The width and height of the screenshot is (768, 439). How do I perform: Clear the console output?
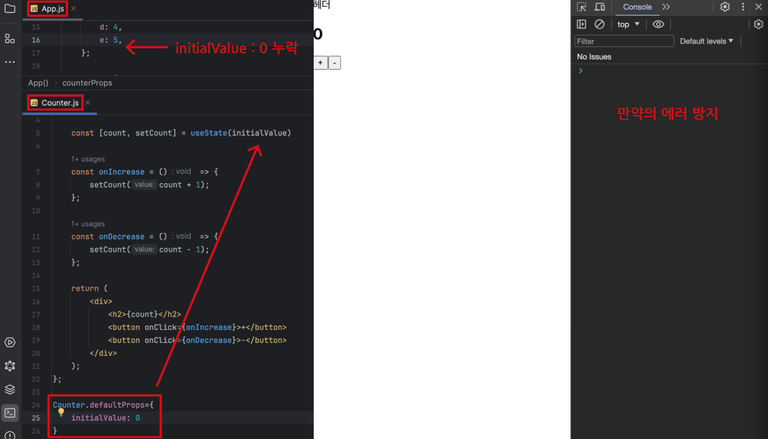(600, 24)
